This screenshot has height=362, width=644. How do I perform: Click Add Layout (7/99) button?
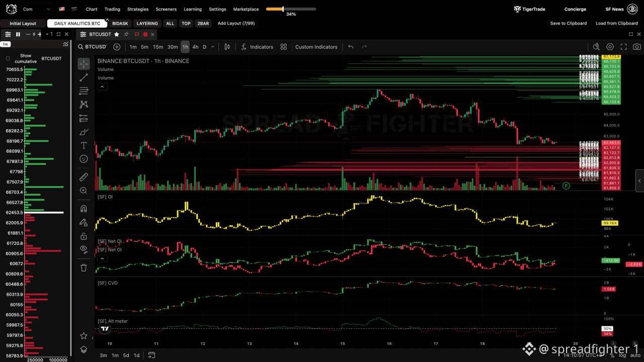pos(236,23)
